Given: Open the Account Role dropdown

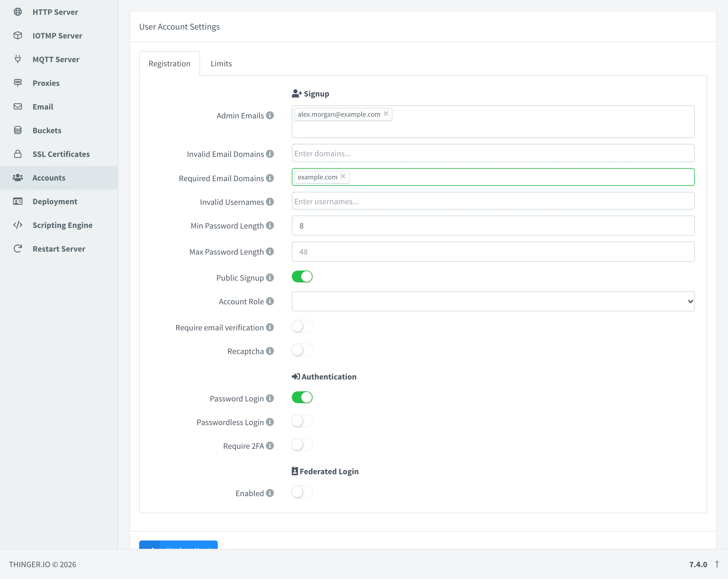Looking at the screenshot, I should click(493, 301).
